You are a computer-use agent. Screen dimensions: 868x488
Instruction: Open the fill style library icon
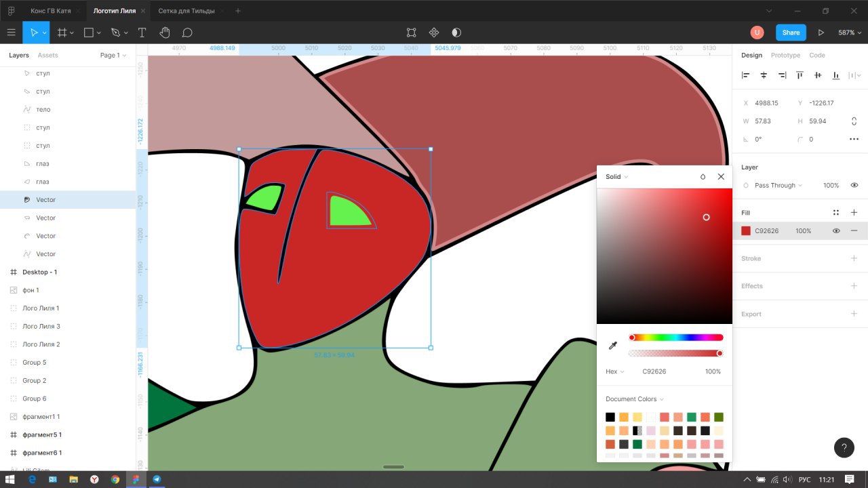[836, 213]
